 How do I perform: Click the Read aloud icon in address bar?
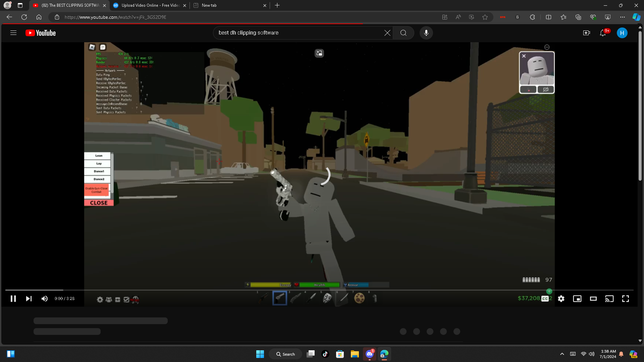458,17
